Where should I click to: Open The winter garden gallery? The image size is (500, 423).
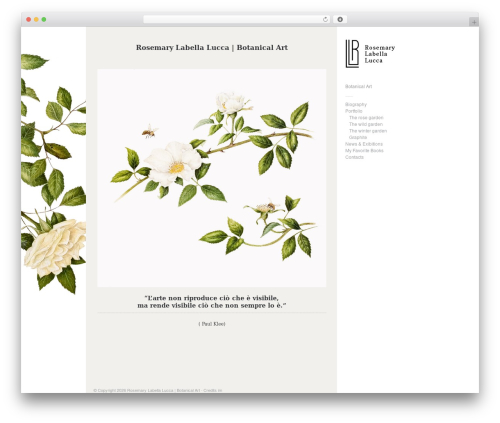[368, 131]
